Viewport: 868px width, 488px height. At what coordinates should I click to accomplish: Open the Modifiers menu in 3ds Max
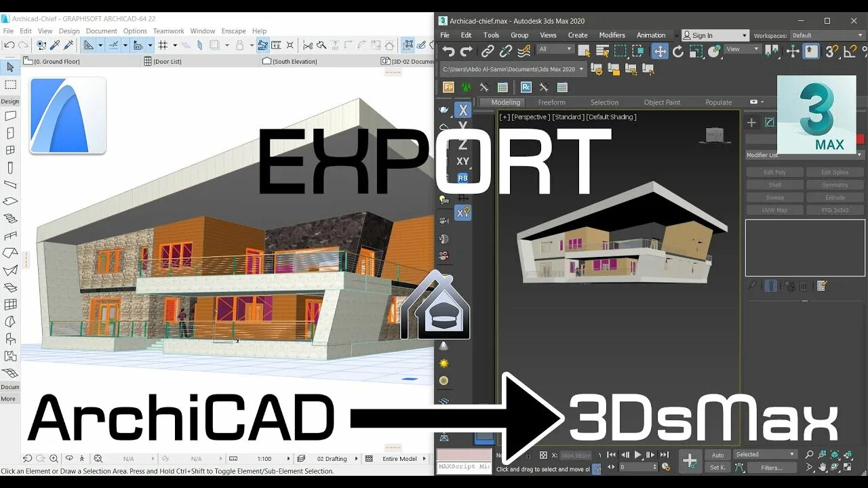tap(612, 35)
